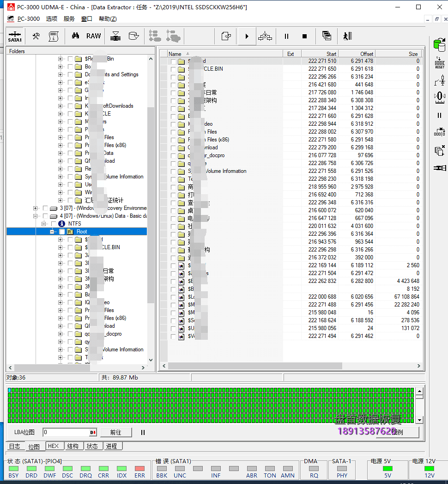Switch to the 结构 tab
Image resolution: width=448 pixels, height=484 pixels.
pos(73,446)
